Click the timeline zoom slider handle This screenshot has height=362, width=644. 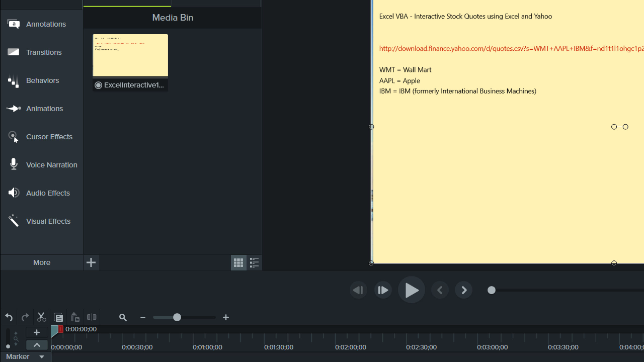177,317
